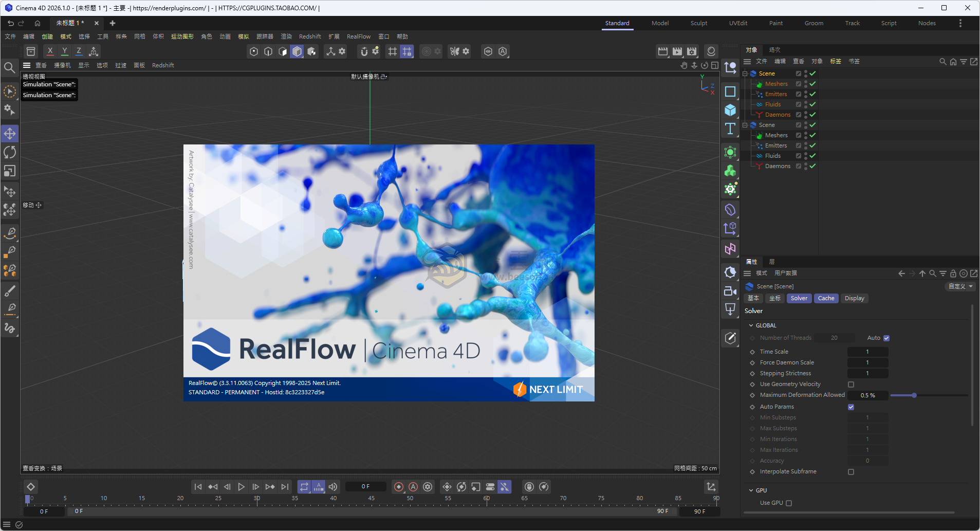Click the Record Active Objects button
980x531 pixels.
[x=399, y=487]
